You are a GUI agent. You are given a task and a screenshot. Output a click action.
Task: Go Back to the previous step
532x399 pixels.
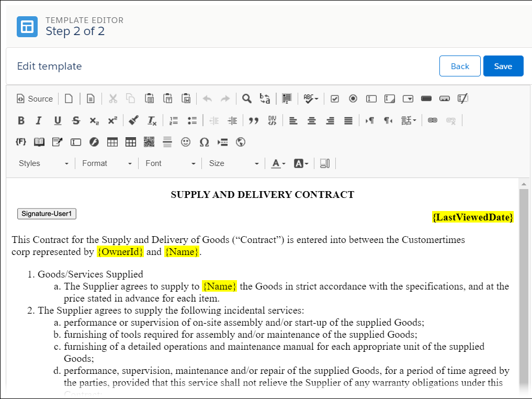point(460,66)
